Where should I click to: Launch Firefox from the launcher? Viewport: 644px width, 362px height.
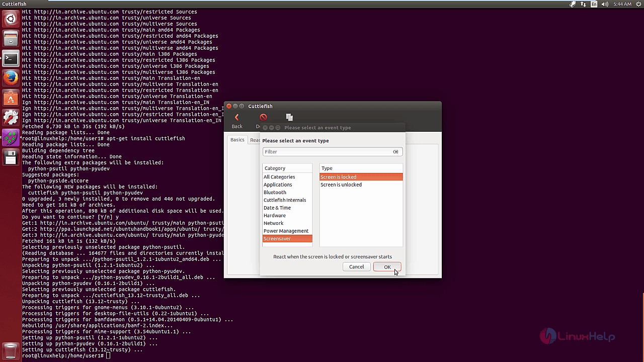(x=11, y=78)
